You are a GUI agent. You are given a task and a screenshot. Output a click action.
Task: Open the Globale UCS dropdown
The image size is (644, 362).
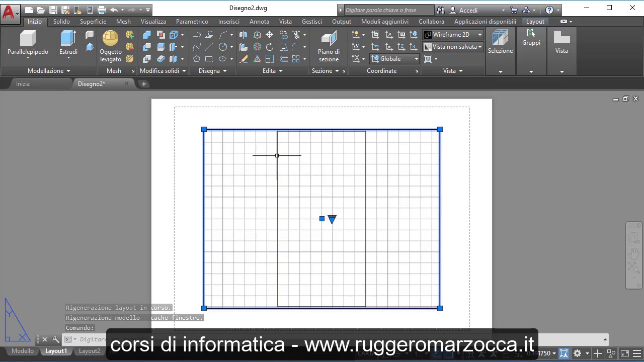coord(395,59)
